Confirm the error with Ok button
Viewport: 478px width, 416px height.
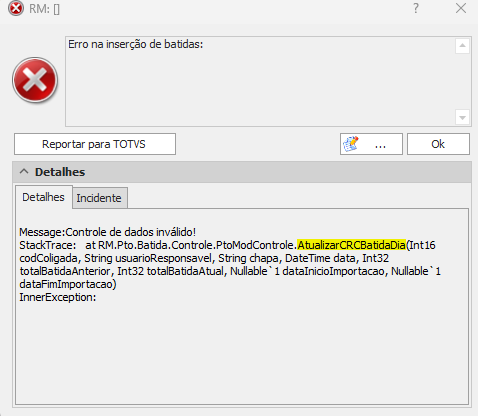(x=438, y=144)
